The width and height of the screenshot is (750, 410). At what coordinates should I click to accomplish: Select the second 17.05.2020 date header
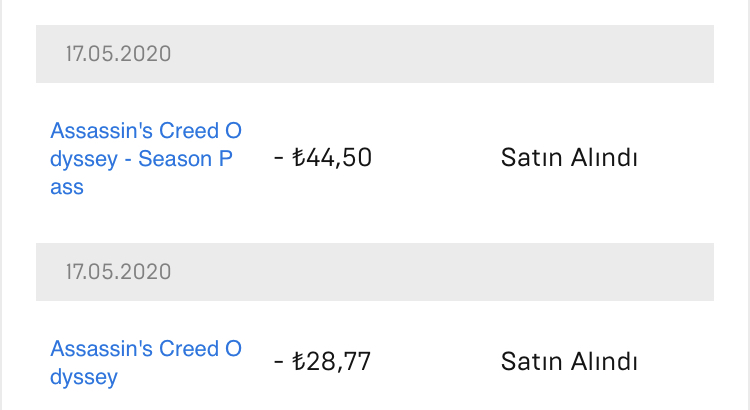118,272
